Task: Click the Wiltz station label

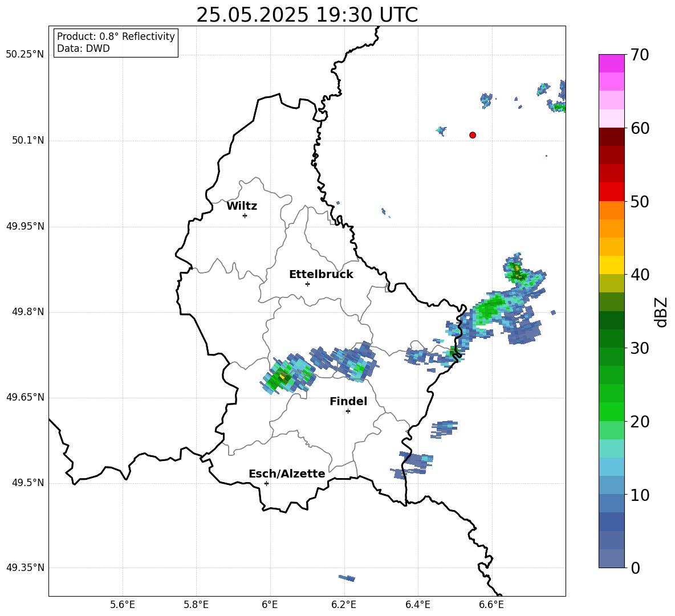Action: tap(242, 206)
